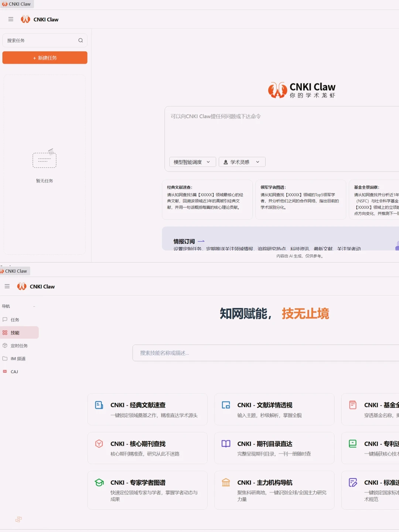This screenshot has width=399, height=532.
Task: Click the 期刊目录直达 book icon
Action: pos(226,444)
